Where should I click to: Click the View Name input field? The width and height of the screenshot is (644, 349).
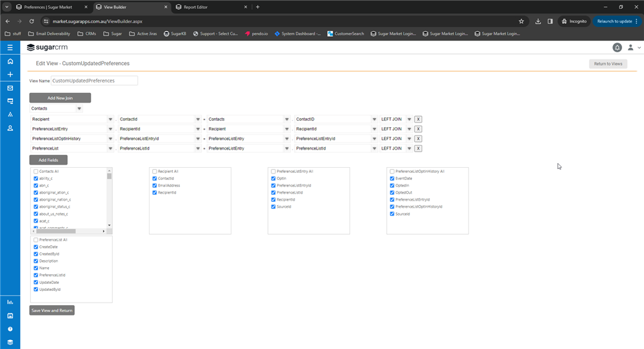(x=94, y=81)
